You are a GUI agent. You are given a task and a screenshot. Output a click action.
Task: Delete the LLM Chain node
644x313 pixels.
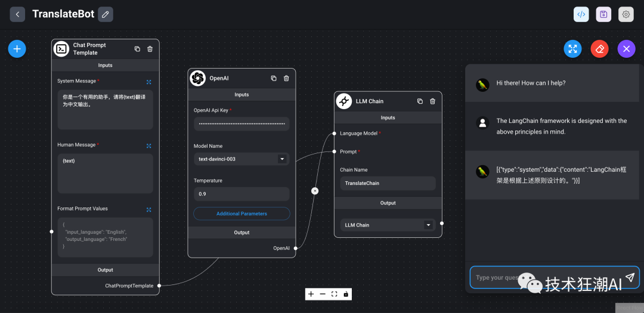tap(432, 101)
